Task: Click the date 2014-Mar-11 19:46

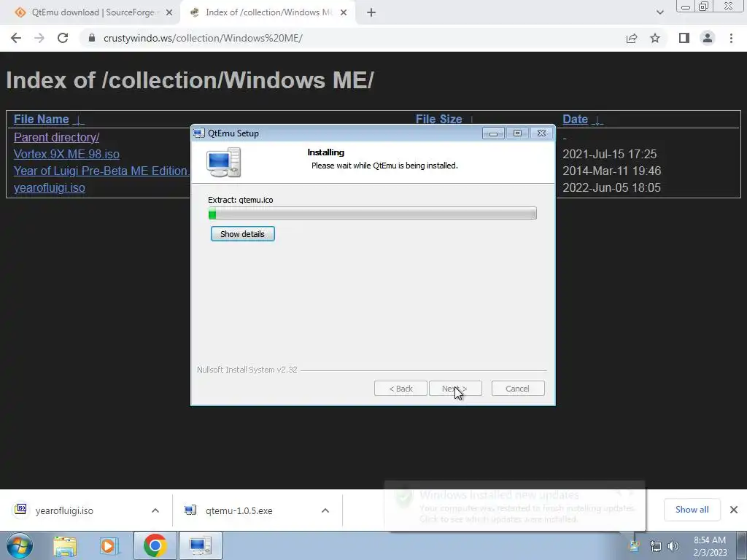Action: (612, 171)
